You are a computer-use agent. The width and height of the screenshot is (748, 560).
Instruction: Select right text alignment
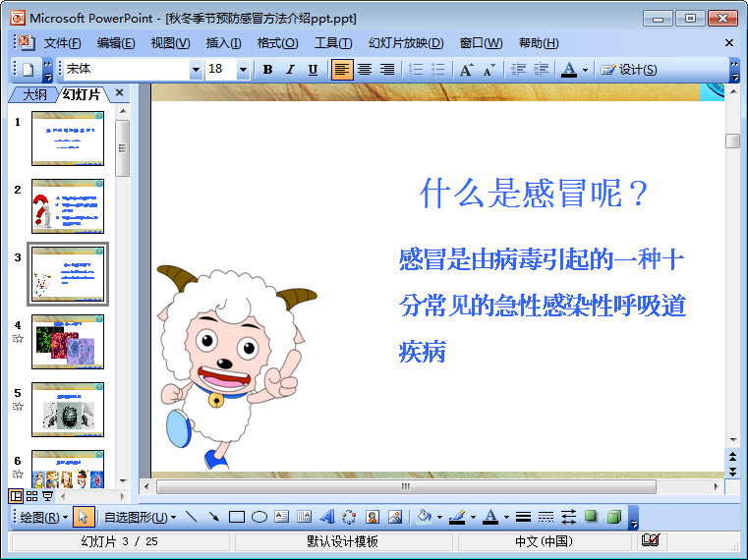387,70
